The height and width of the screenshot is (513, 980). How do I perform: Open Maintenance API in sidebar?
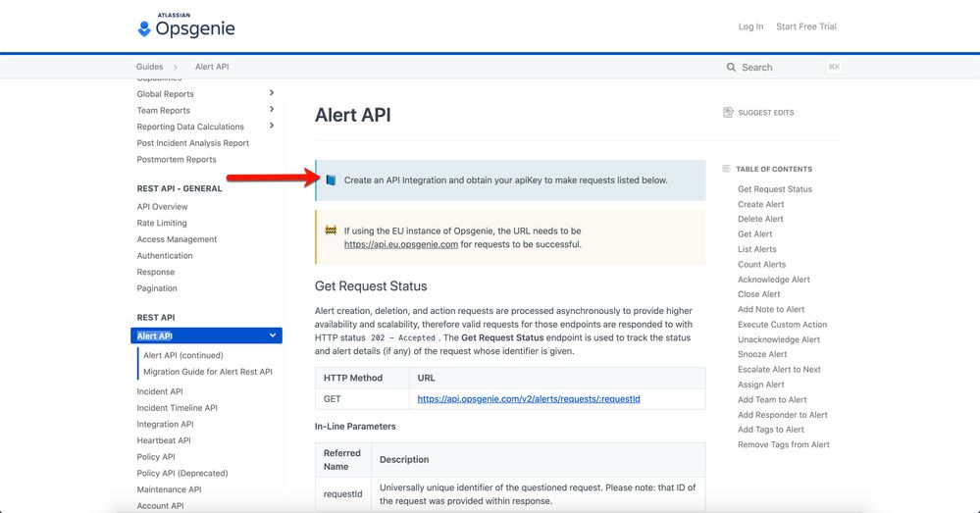tap(169, 489)
